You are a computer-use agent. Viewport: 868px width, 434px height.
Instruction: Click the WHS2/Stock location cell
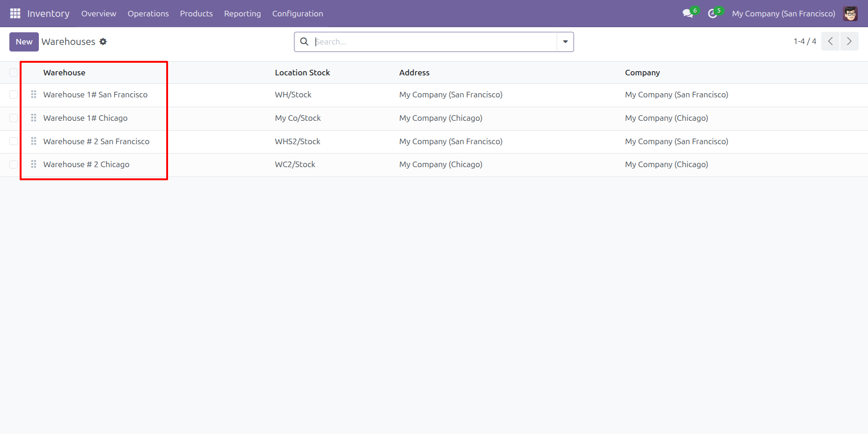click(297, 141)
